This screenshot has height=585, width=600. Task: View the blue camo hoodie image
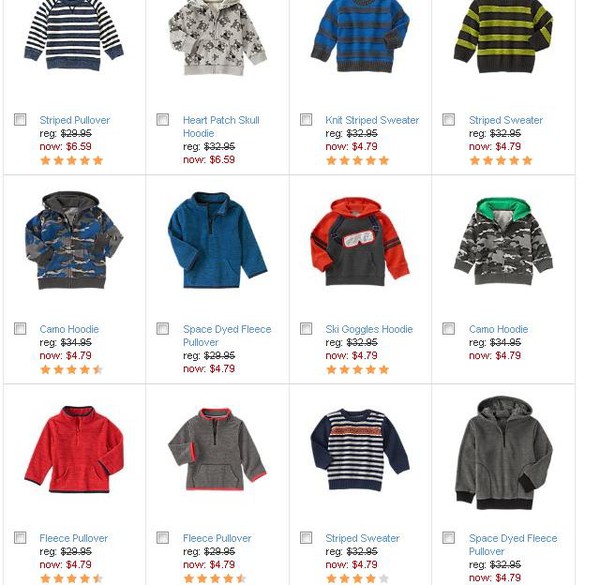click(74, 241)
